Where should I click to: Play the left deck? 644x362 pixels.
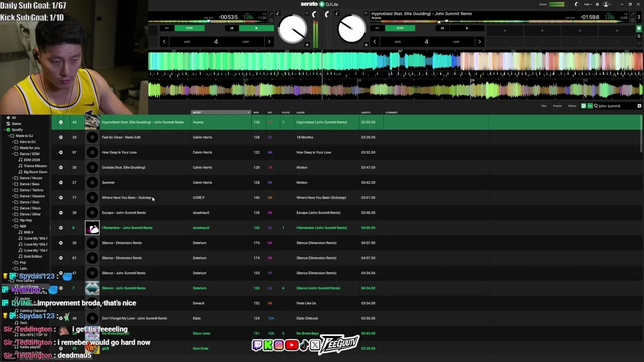pyautogui.click(x=256, y=28)
